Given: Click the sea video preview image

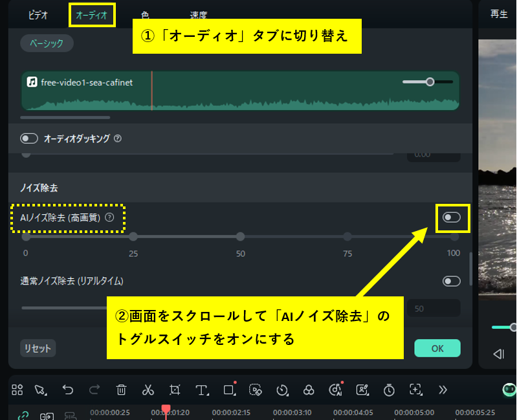Looking at the screenshot, I should click(497, 170).
